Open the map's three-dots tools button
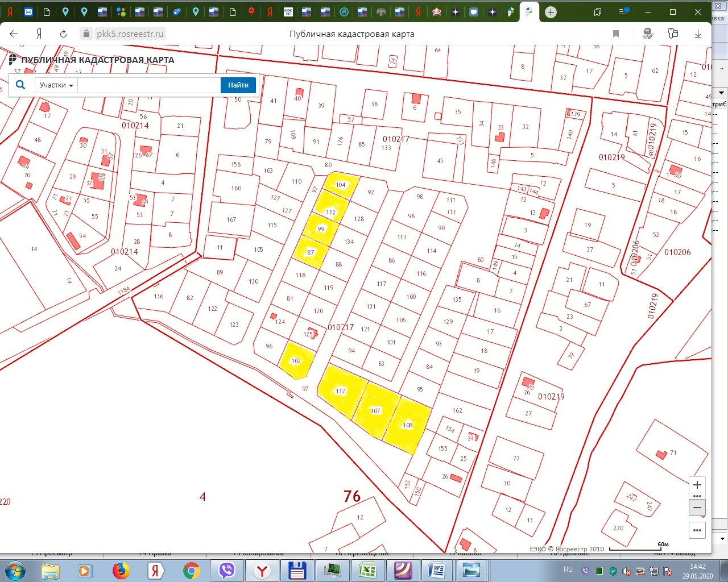728x582 pixels. 697,530
